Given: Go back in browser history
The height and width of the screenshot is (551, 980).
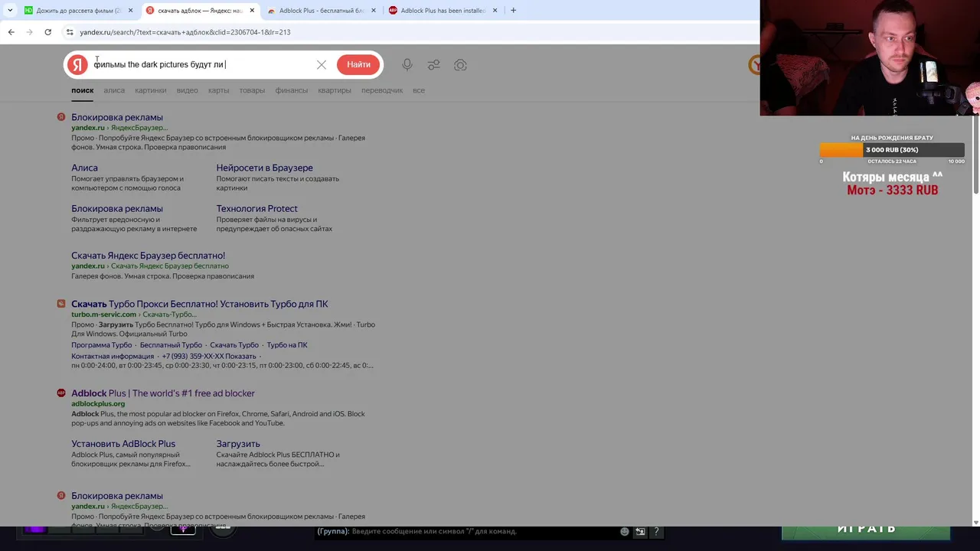Looking at the screenshot, I should pos(11,32).
